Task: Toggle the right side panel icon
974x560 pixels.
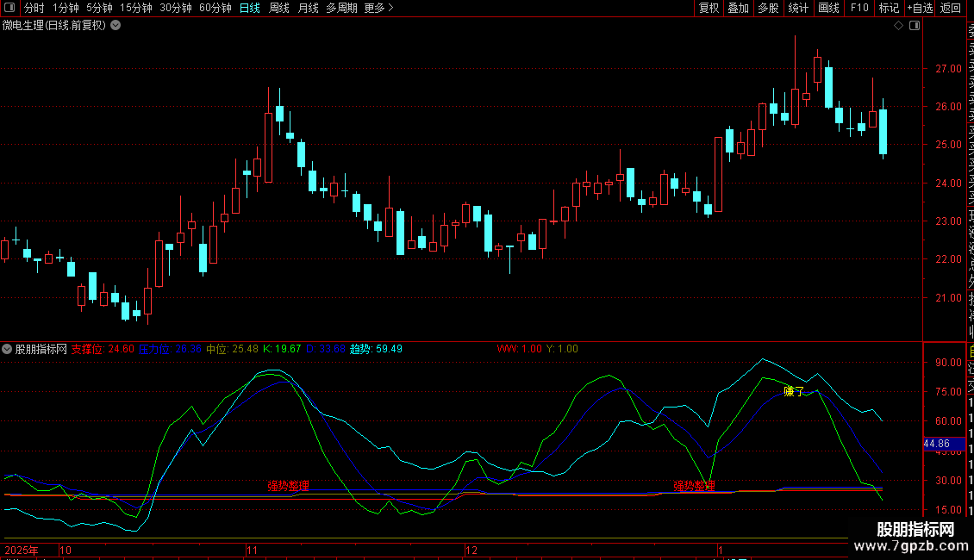Action: 915,25
